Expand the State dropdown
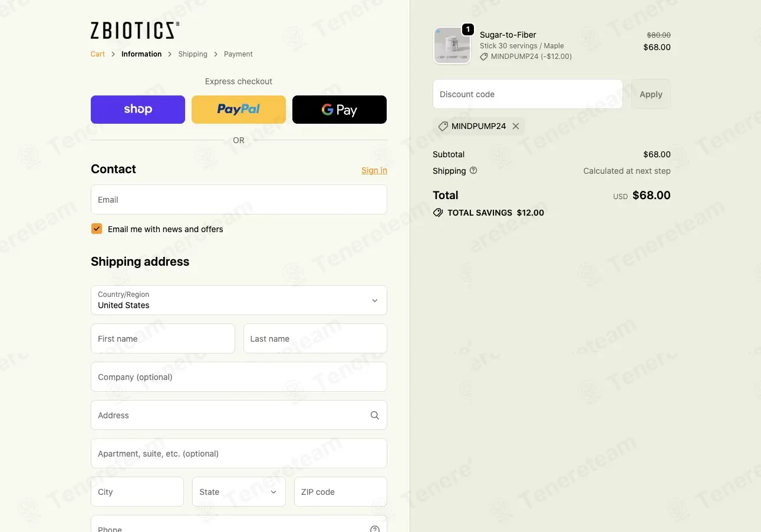This screenshot has height=532, width=761. tap(239, 492)
